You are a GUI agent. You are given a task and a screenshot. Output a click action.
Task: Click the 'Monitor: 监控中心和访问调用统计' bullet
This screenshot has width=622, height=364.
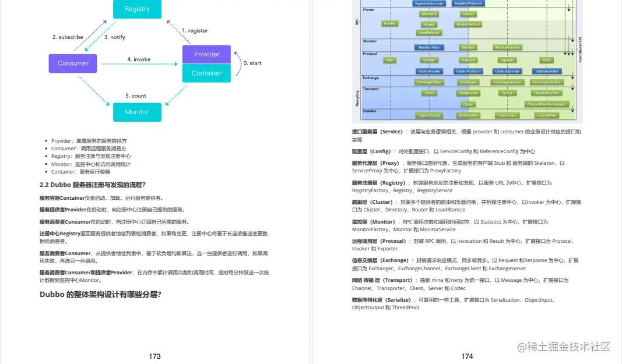pyautogui.click(x=91, y=164)
